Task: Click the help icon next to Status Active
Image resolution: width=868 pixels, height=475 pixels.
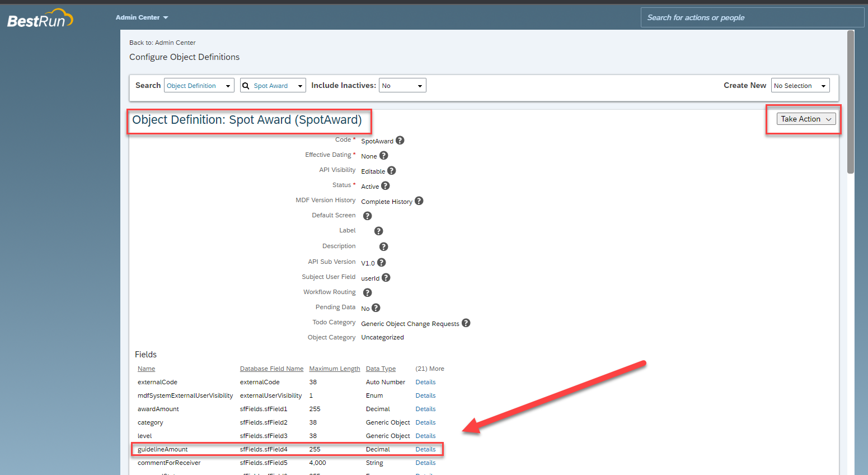Action: 386,186
